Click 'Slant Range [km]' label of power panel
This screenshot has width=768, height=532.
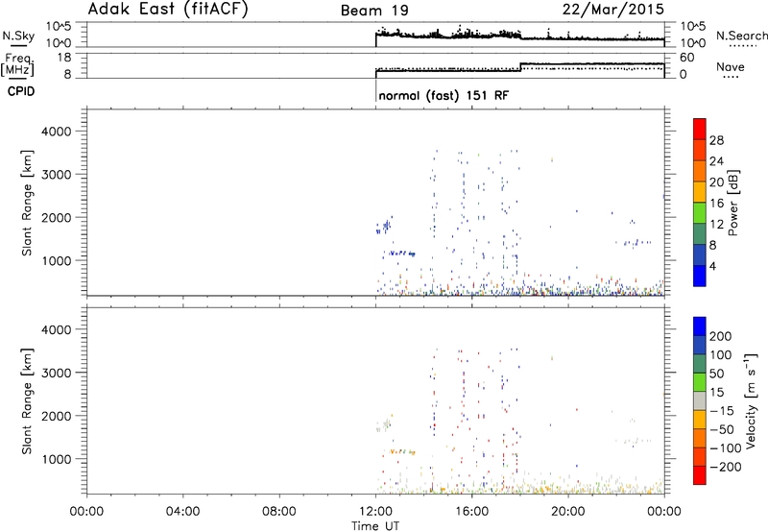[x=27, y=203]
